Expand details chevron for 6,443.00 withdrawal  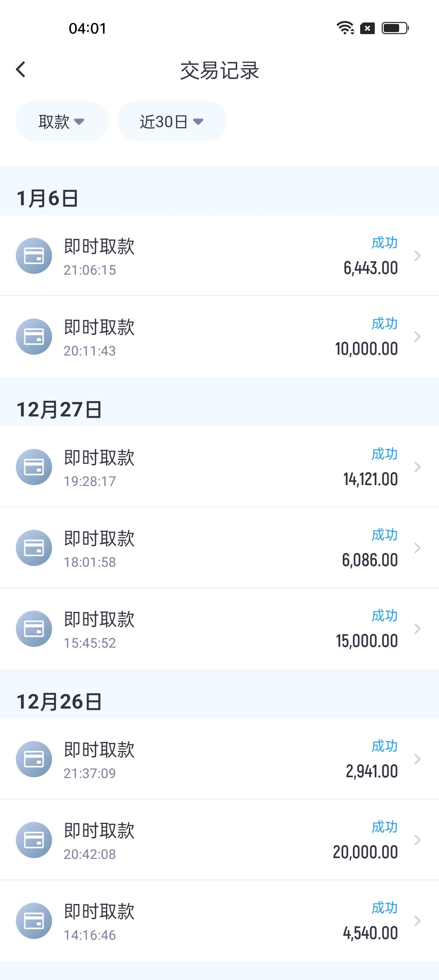[417, 256]
